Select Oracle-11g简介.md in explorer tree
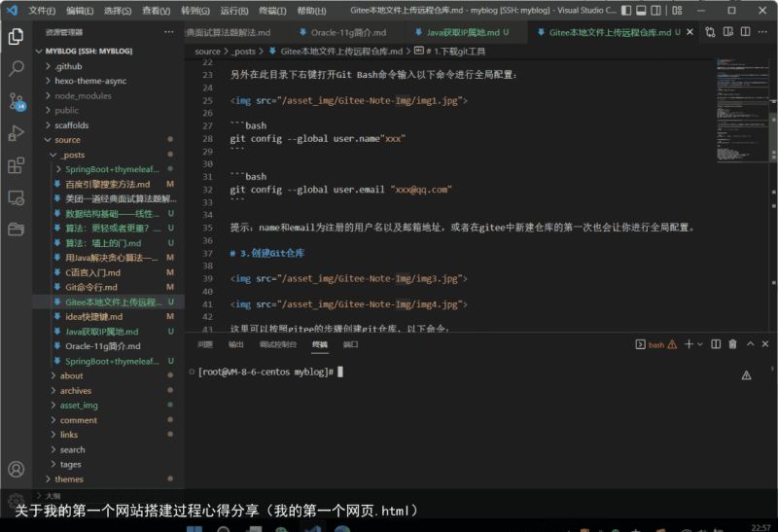The width and height of the screenshot is (778, 532). [108, 346]
